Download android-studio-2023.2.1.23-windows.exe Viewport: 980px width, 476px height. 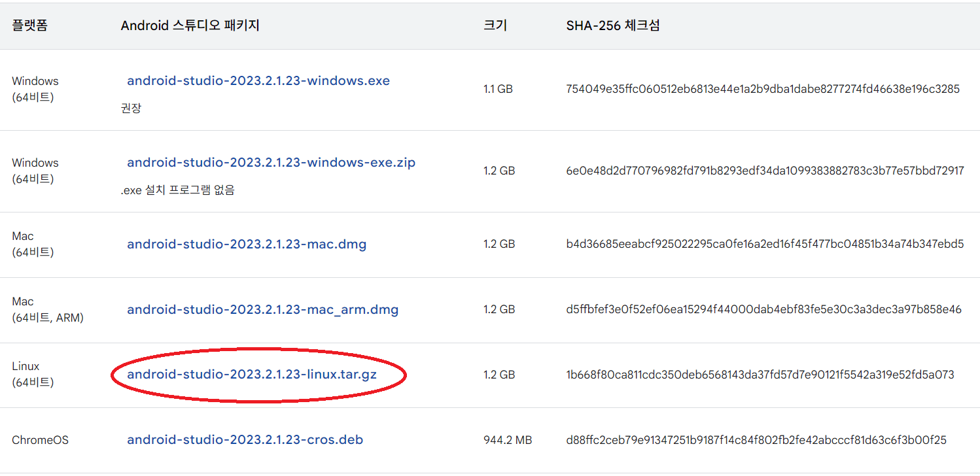pos(258,81)
